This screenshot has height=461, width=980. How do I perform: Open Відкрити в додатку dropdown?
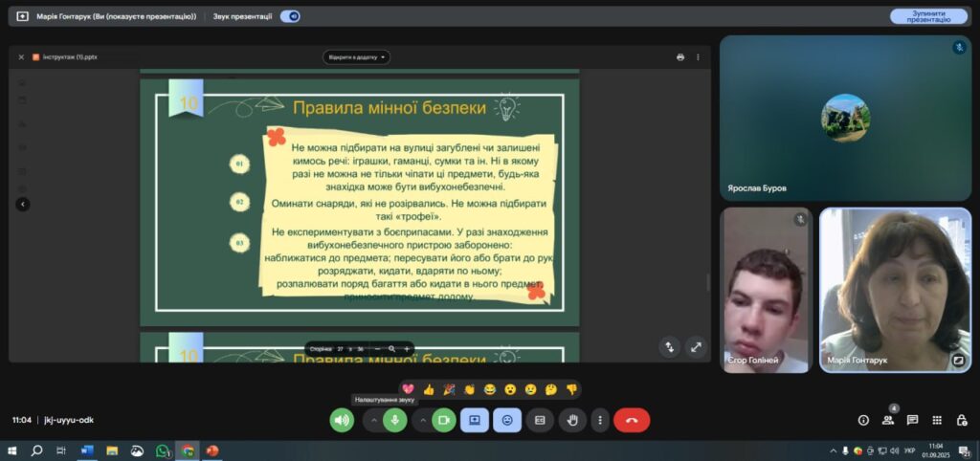[x=356, y=56]
